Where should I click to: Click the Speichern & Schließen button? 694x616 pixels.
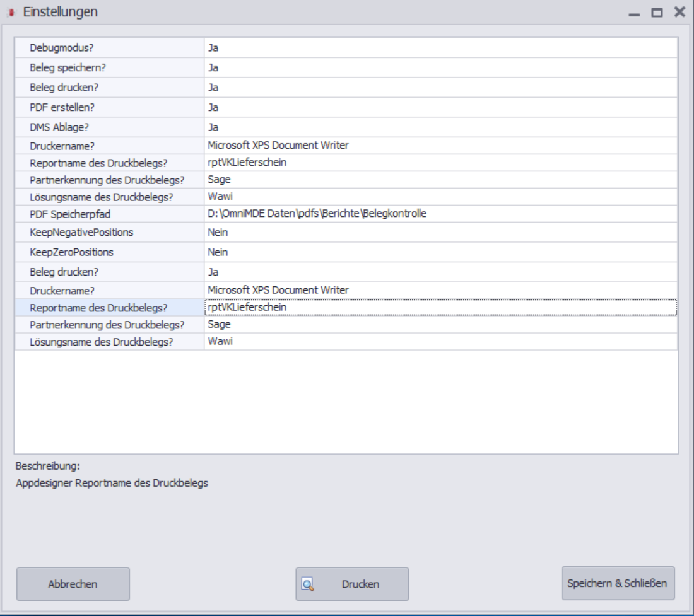618,583
